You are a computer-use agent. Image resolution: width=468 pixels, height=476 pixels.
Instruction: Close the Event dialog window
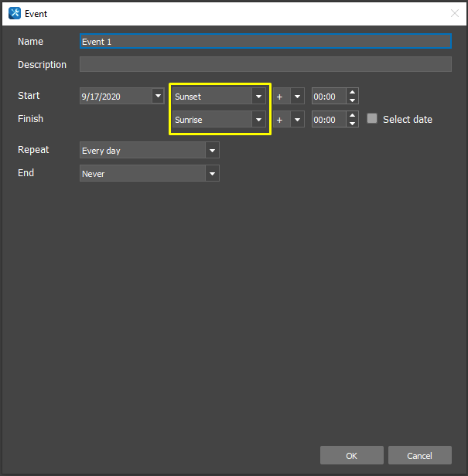[454, 13]
